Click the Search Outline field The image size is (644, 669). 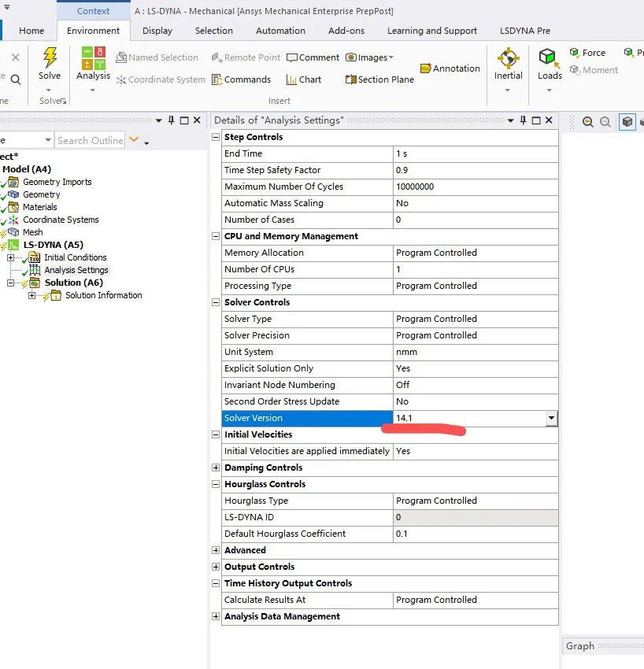pyautogui.click(x=90, y=140)
